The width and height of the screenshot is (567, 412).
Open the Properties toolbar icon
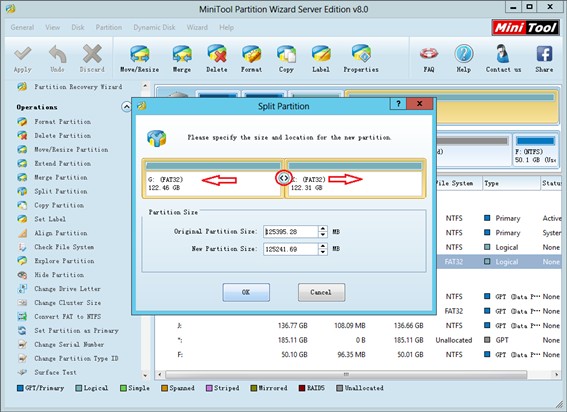coord(361,54)
